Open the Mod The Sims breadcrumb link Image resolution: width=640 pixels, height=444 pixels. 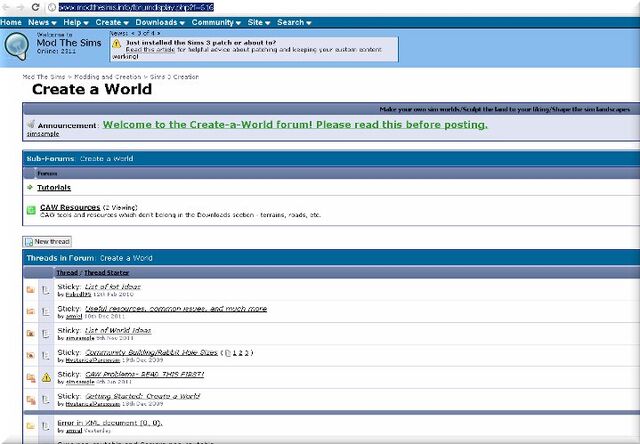tap(44, 77)
